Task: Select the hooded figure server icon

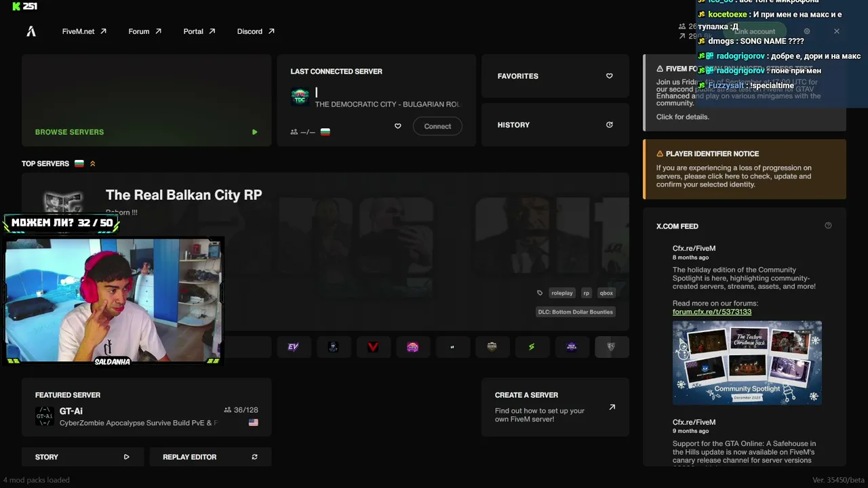Action: pyautogui.click(x=333, y=347)
